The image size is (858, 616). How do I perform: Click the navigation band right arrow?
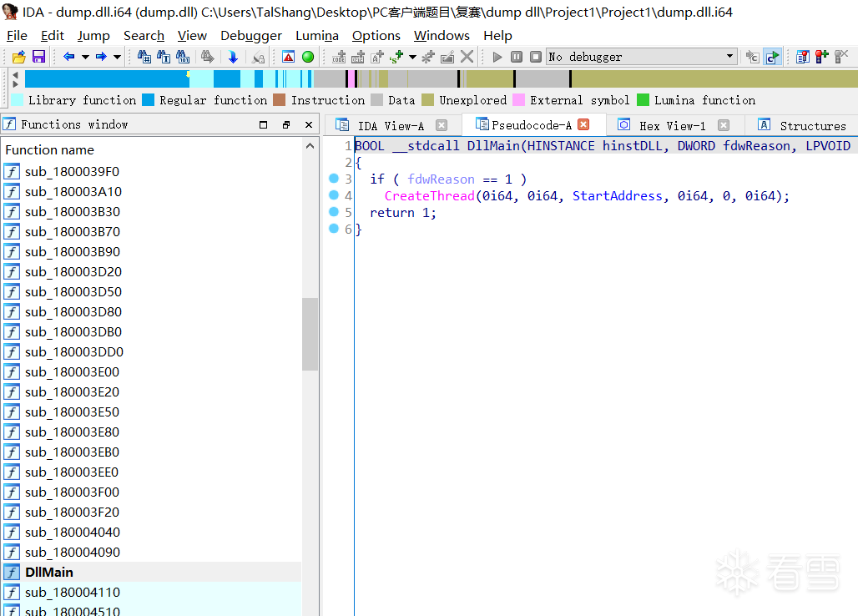[15, 83]
